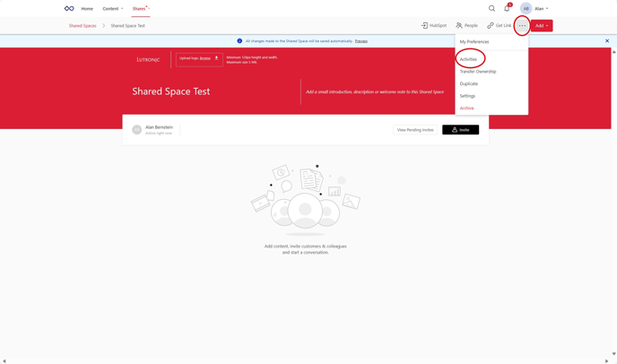Open the Preview link in banner
This screenshot has width=617, height=364.
tap(361, 41)
